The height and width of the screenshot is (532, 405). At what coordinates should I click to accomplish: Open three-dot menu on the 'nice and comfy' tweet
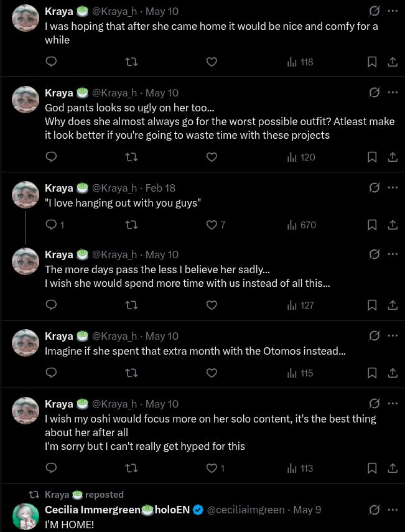tap(393, 11)
